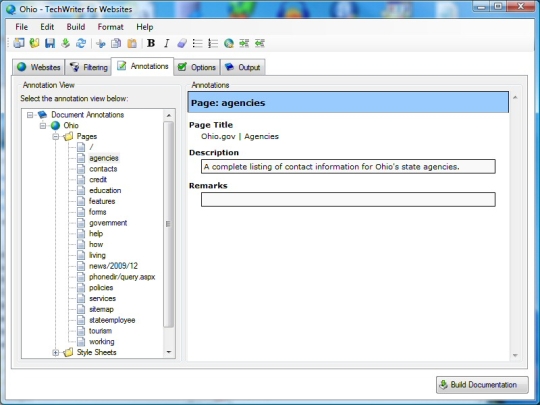
Task: Select the policies page in tree
Action: 101,288
